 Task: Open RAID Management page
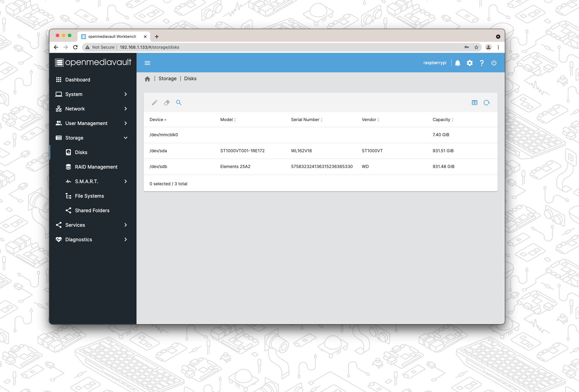pos(96,167)
